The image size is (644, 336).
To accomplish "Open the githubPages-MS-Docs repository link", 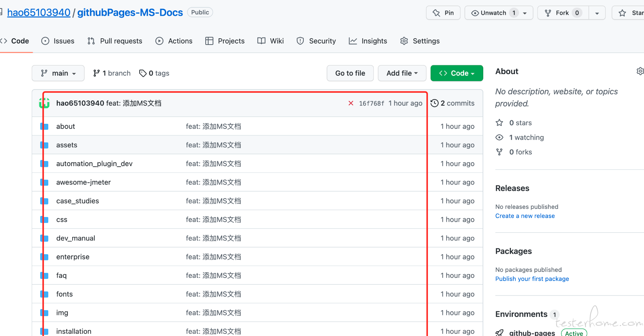I will click(130, 13).
